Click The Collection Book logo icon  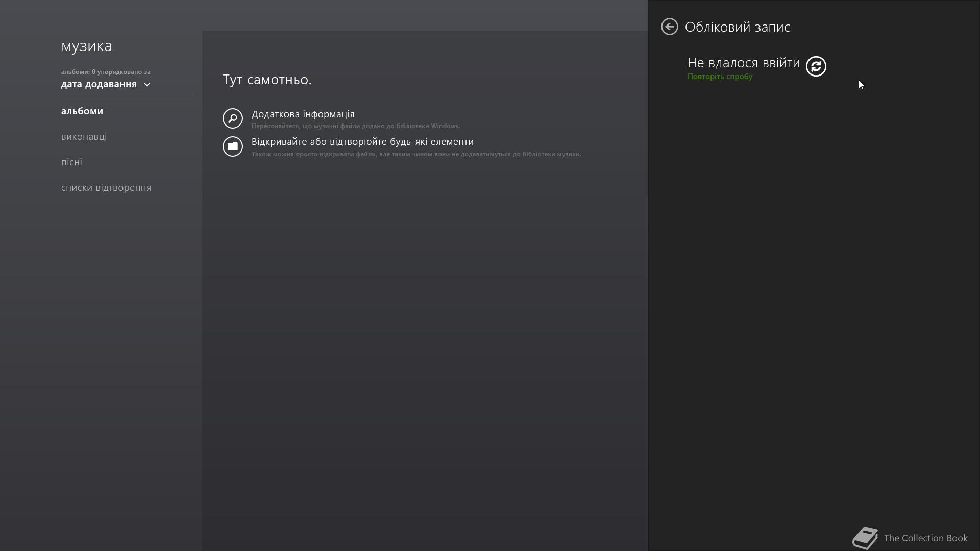click(865, 538)
